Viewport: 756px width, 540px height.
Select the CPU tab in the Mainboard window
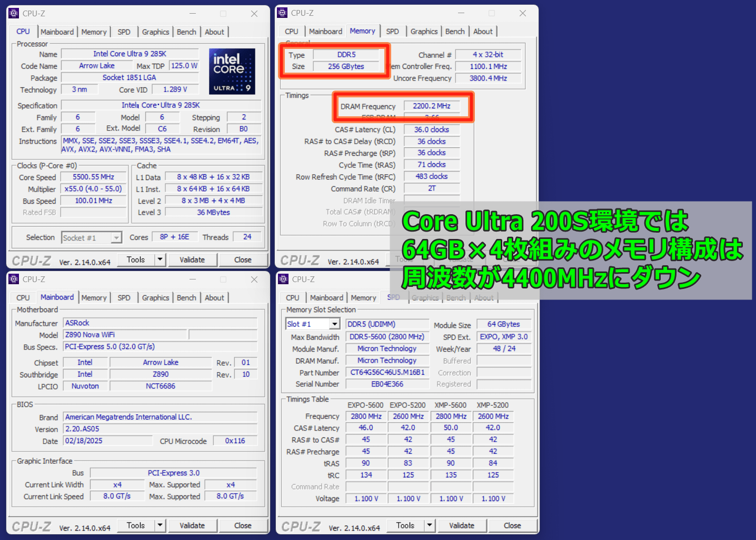(x=23, y=298)
